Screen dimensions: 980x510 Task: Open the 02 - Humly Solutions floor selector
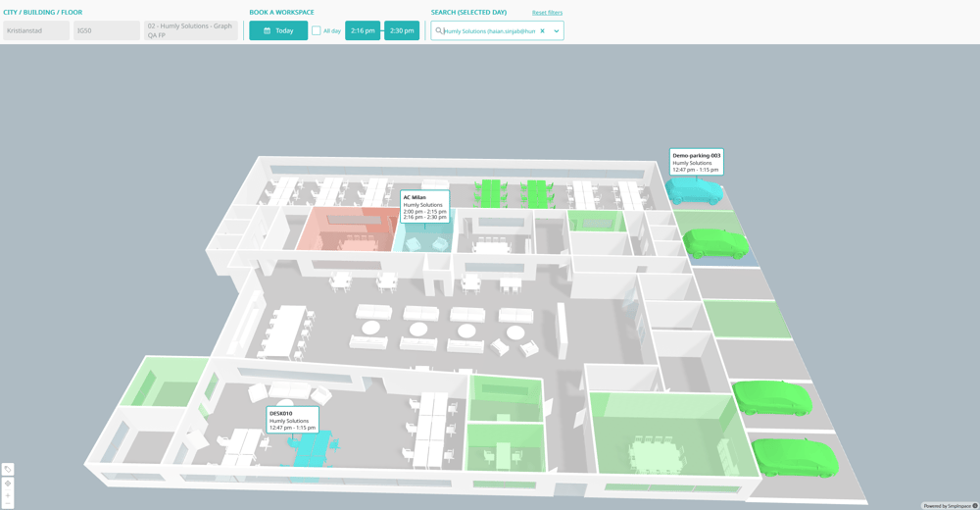191,30
